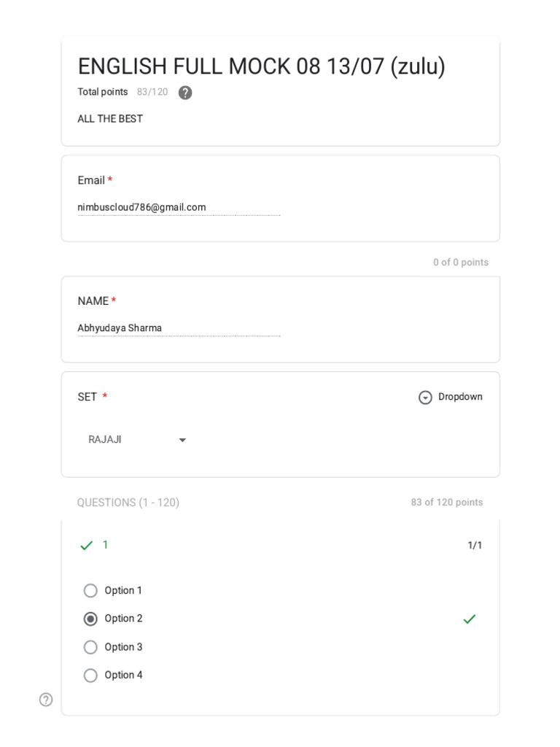Image resolution: width=560 pixels, height=747 pixels.
Task: Click the Dropdown type circle icon
Action: point(425,397)
